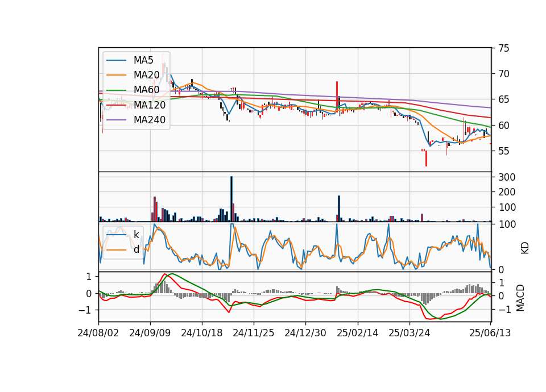546x392 pixels.
Task: Click the price axis value 75
Action: tap(503, 48)
